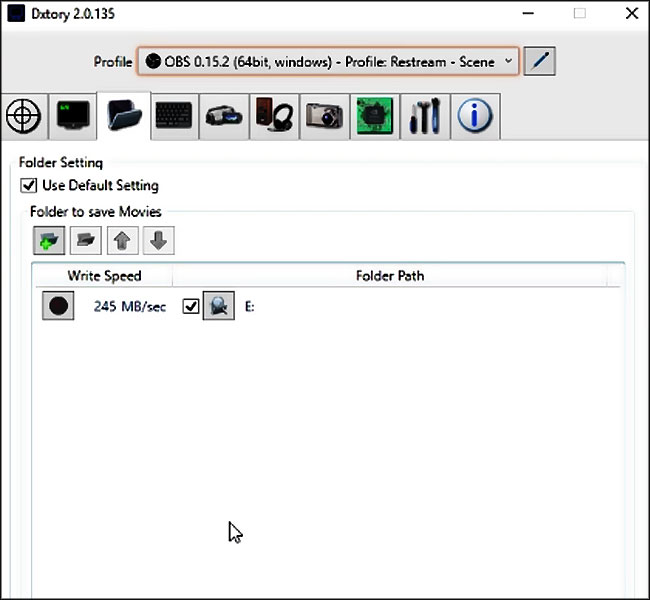This screenshot has width=650, height=600.
Task: Click the 245 MB/sec write speed value
Action: pyautogui.click(x=130, y=306)
